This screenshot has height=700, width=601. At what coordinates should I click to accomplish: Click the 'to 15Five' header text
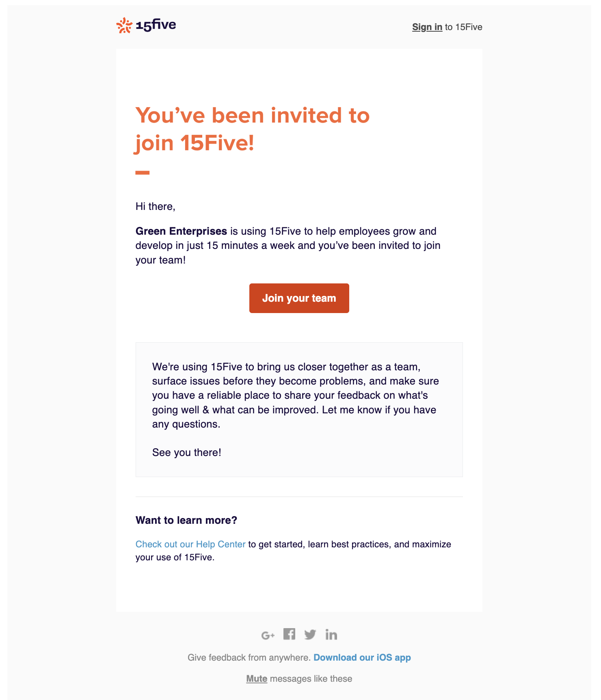tap(464, 27)
